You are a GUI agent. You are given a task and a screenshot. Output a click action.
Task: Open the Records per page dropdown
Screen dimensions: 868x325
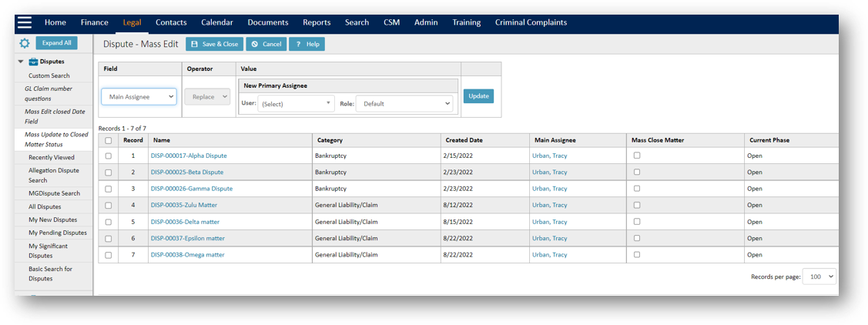(819, 276)
